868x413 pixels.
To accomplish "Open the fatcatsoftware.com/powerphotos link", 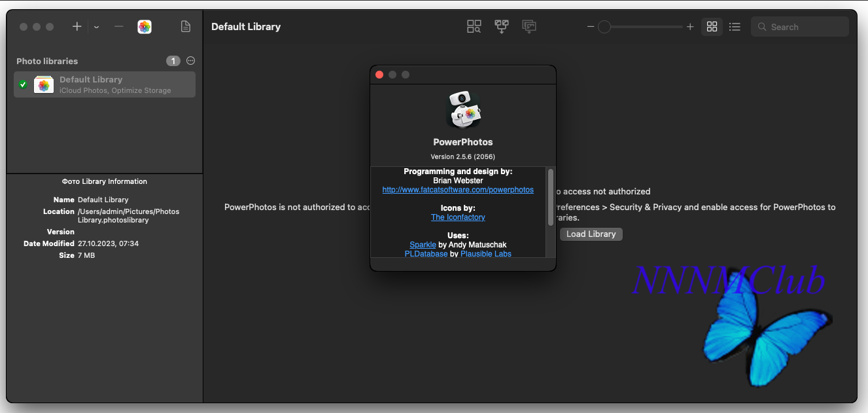I will tap(458, 190).
